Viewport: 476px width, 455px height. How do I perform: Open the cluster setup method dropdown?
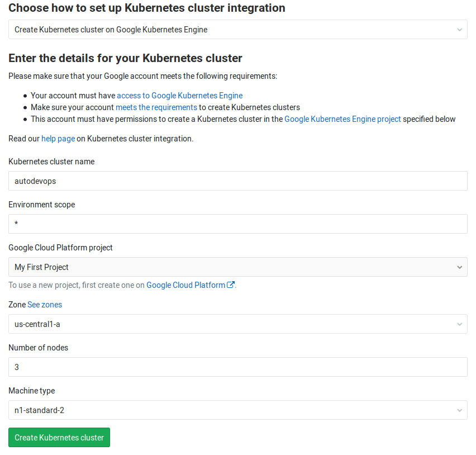pos(237,29)
